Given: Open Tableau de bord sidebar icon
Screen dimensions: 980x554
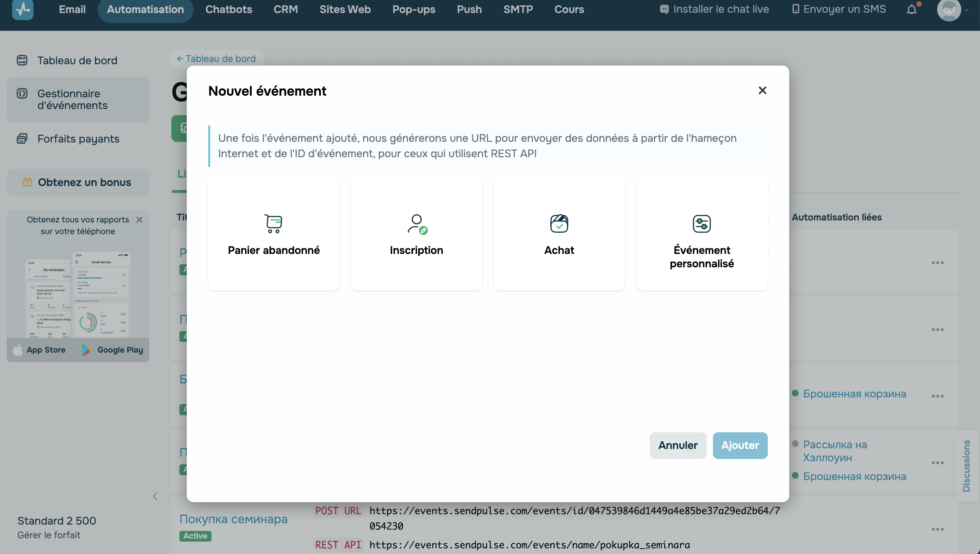Looking at the screenshot, I should [x=22, y=60].
